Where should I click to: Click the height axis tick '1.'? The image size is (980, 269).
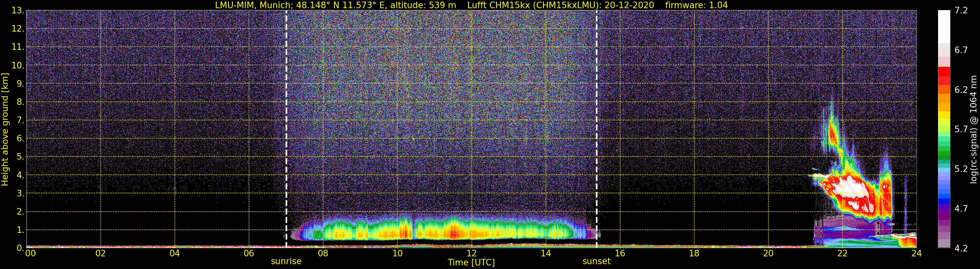(x=20, y=230)
